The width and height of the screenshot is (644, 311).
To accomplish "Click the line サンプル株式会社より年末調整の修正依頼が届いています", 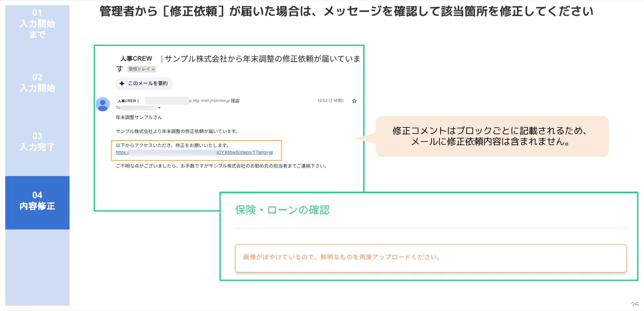I will click(x=178, y=131).
